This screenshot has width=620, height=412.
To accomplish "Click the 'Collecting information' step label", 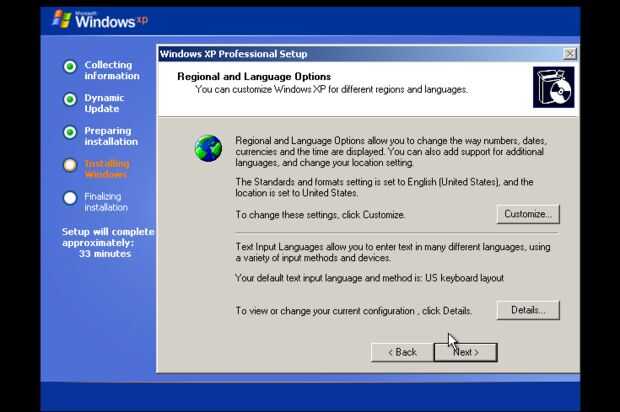I will (x=112, y=70).
